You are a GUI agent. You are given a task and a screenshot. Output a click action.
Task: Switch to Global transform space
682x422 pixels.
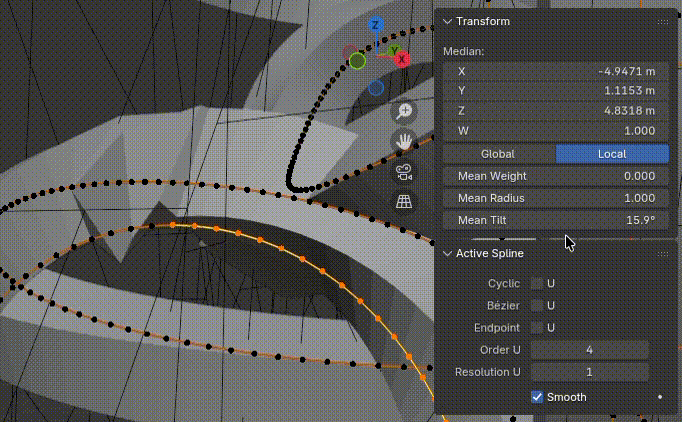pos(498,154)
